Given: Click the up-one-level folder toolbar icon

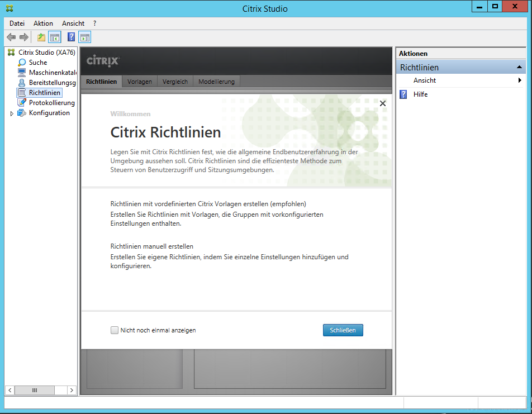Looking at the screenshot, I should [x=41, y=37].
